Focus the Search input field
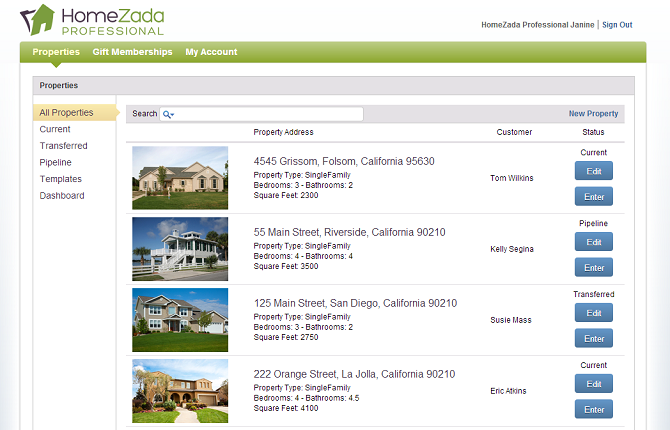670x430 pixels. pyautogui.click(x=261, y=114)
